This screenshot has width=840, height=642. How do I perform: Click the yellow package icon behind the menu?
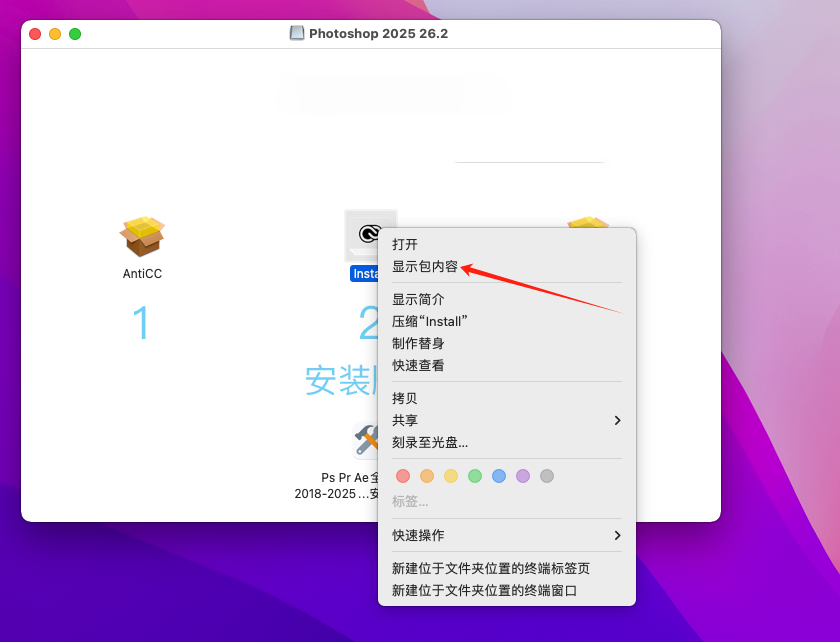(x=588, y=220)
